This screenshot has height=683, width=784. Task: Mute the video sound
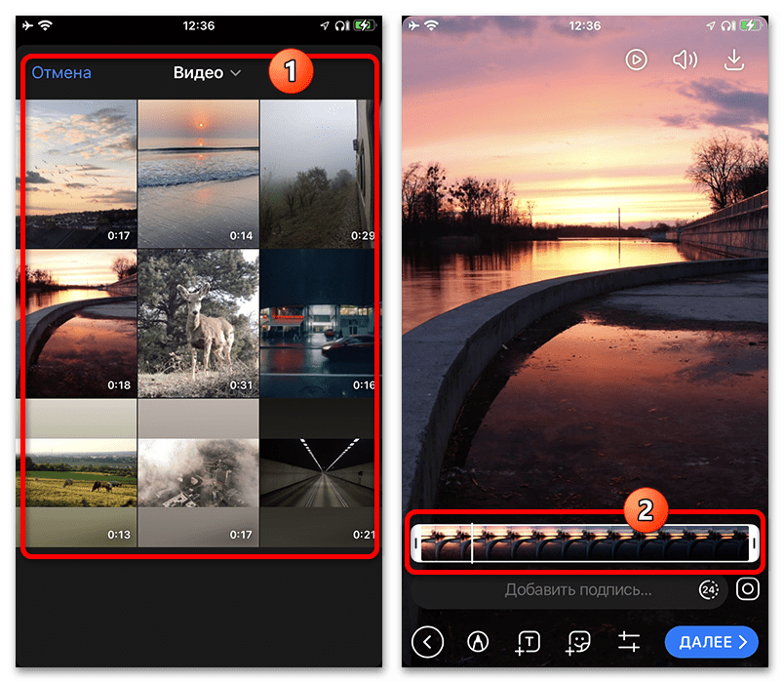point(685,60)
